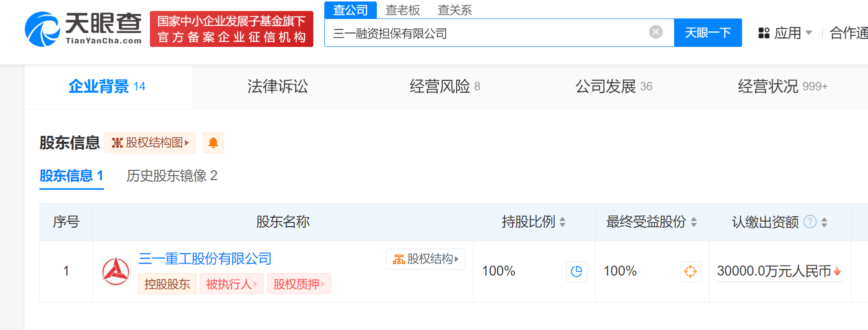Click the TianYanCha logo
The width and height of the screenshot is (868, 330).
coord(83,29)
